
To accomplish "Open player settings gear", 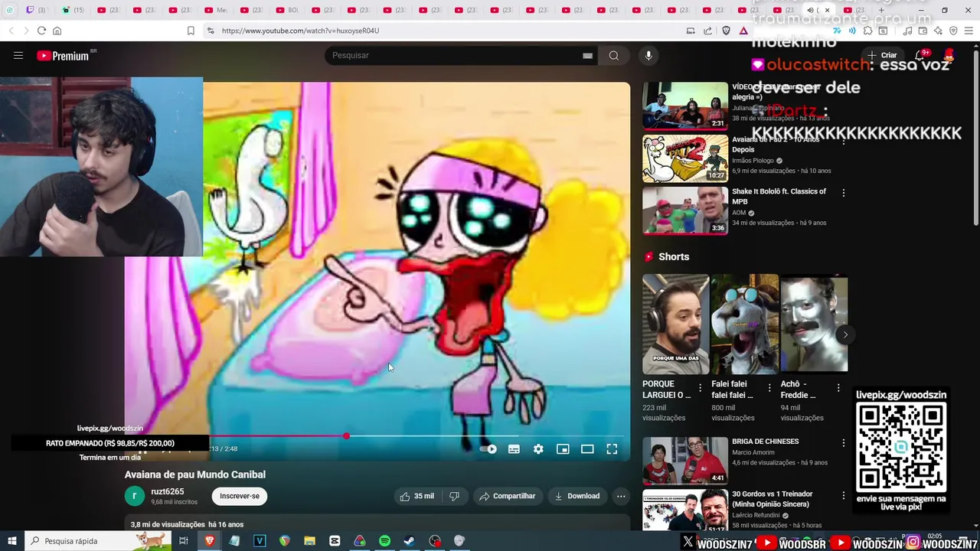I will [x=538, y=449].
